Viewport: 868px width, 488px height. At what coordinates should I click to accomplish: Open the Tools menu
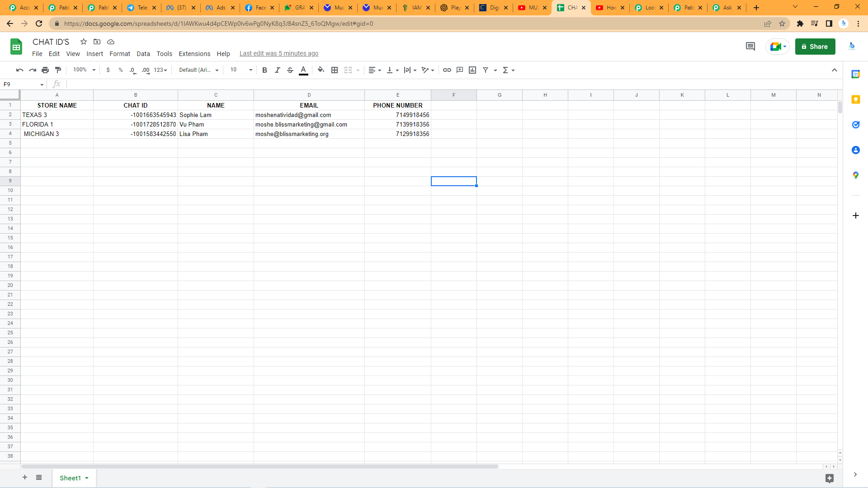165,54
